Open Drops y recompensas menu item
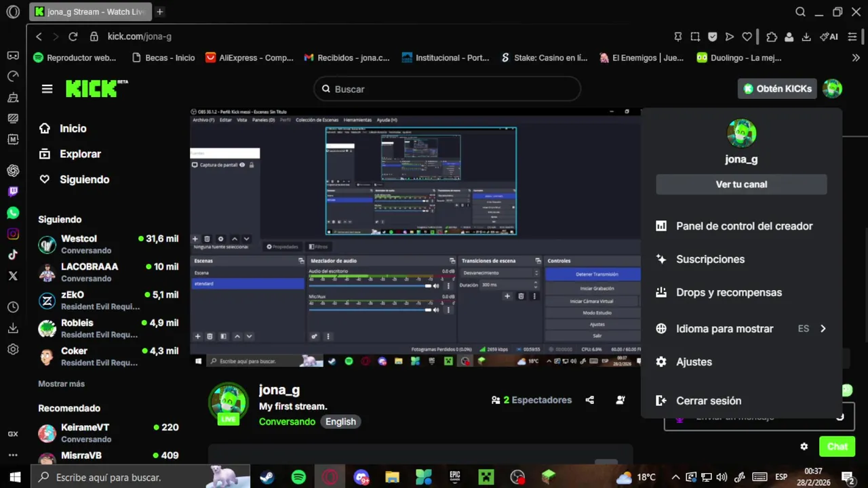 click(741, 293)
